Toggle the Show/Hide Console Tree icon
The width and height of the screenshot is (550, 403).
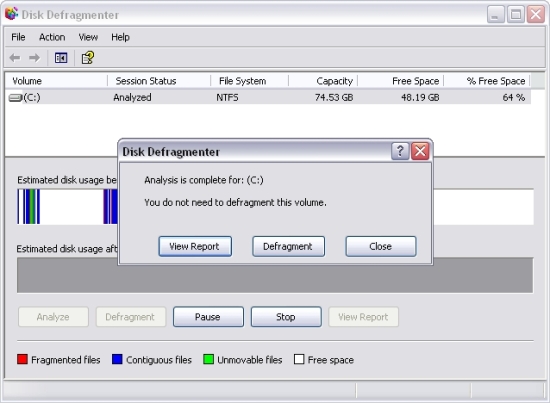61,58
